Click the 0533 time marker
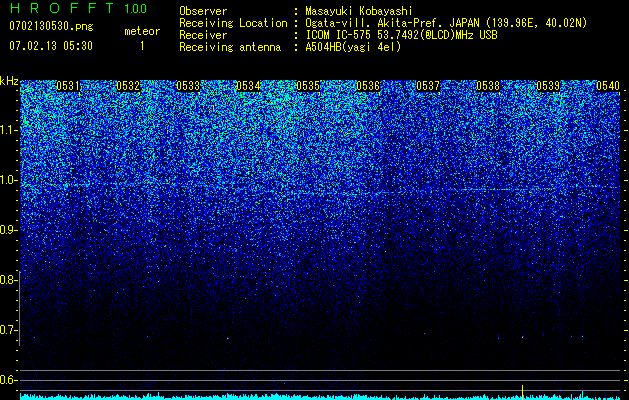The height and width of the screenshot is (400, 629). tap(188, 86)
